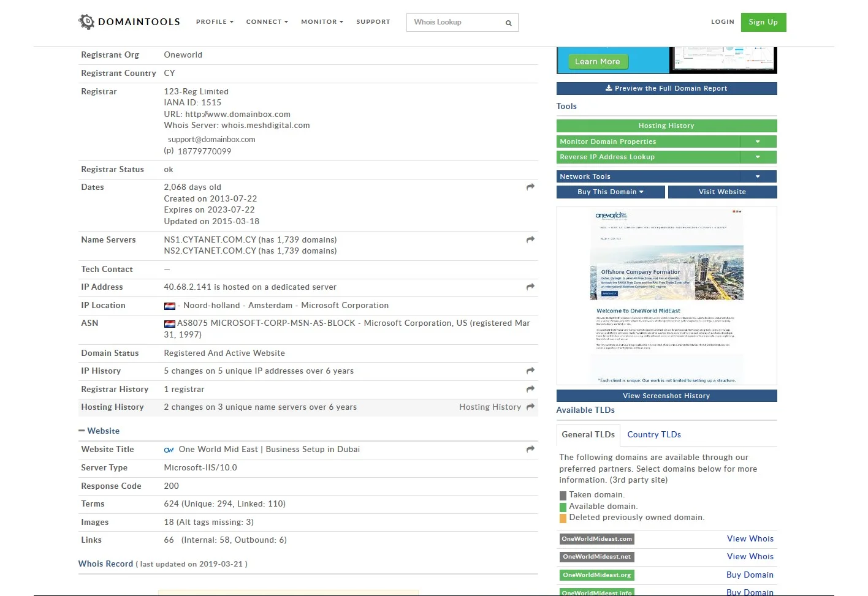Screen dimensions: 868x596
Task: Select the Tools heading
Action: [x=566, y=106]
